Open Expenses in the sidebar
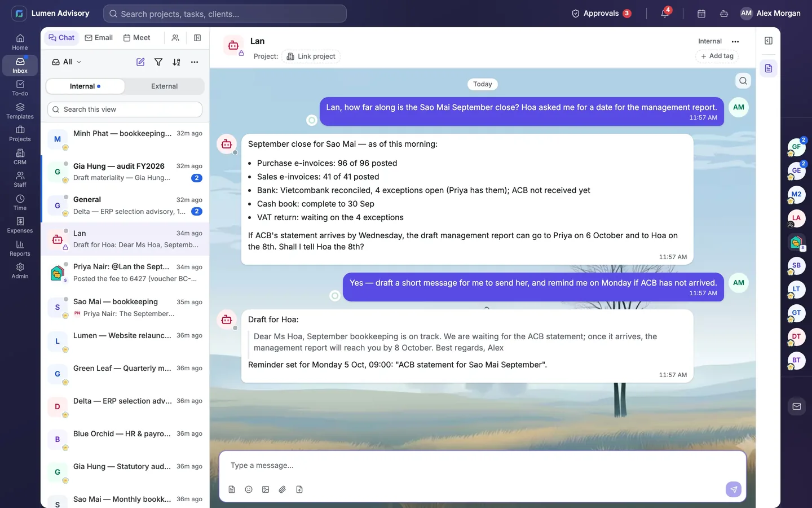Viewport: 812px width, 508px height. 20,225
